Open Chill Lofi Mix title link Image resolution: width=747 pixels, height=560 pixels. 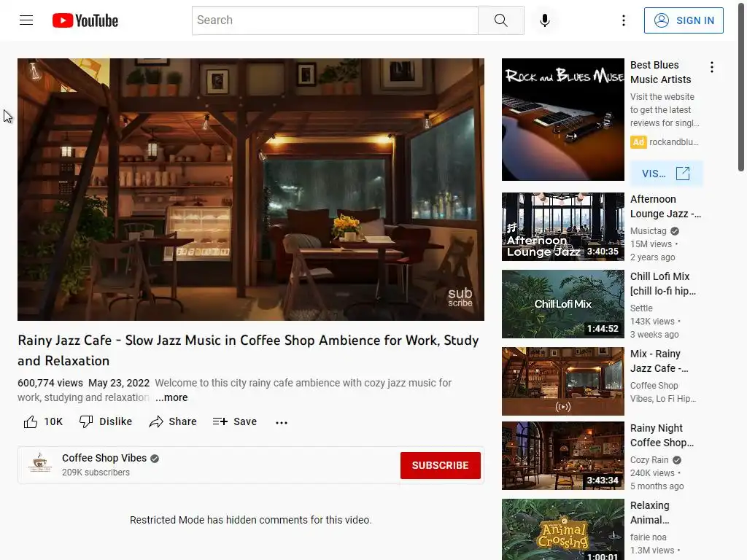coord(662,284)
